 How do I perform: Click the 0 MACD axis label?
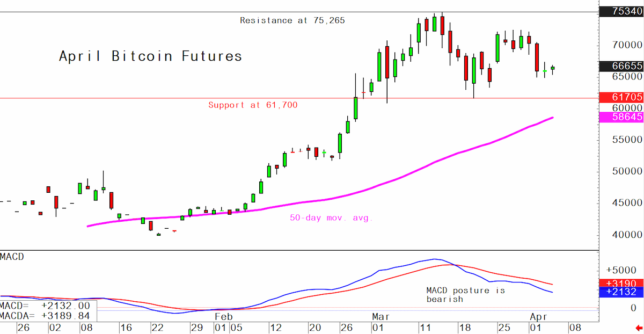(x=633, y=308)
